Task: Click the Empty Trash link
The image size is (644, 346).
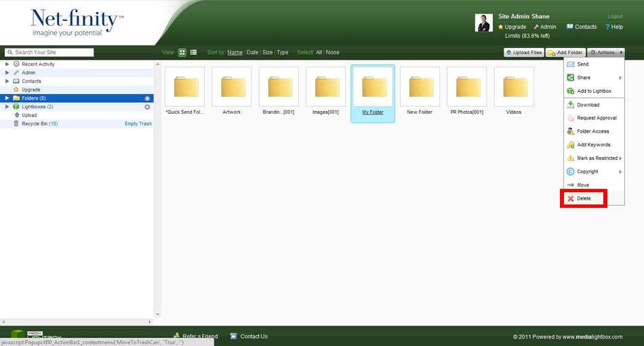Action: pyautogui.click(x=138, y=124)
